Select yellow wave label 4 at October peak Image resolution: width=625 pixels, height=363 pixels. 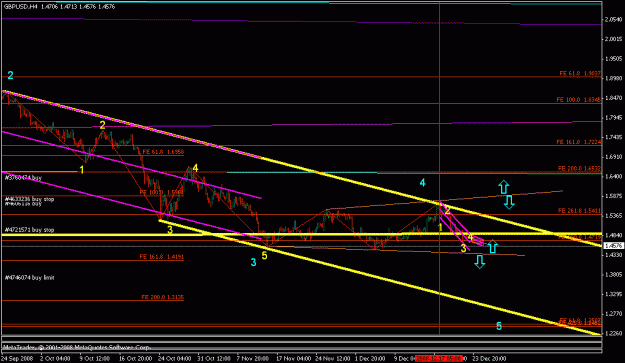coord(195,168)
